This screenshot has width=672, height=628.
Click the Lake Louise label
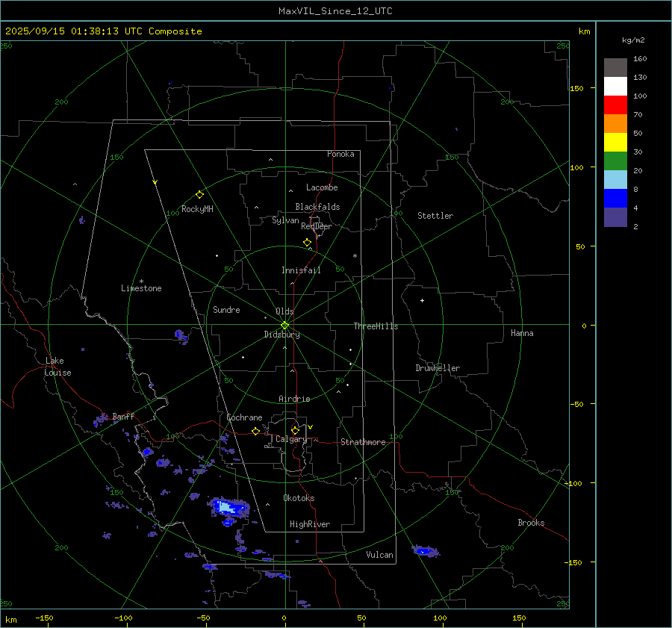[x=57, y=367]
